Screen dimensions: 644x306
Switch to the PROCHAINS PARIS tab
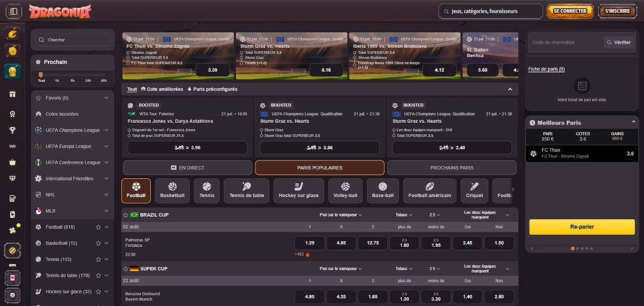[x=452, y=168]
